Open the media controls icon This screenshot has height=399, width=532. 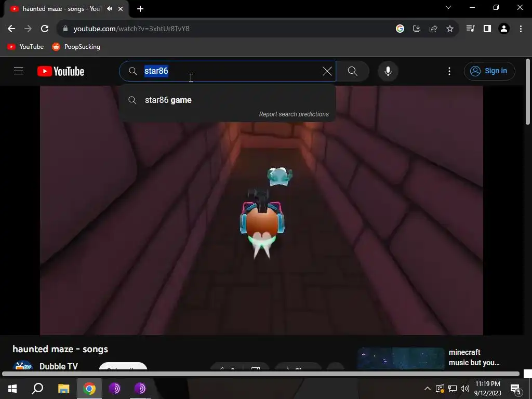coord(470,29)
